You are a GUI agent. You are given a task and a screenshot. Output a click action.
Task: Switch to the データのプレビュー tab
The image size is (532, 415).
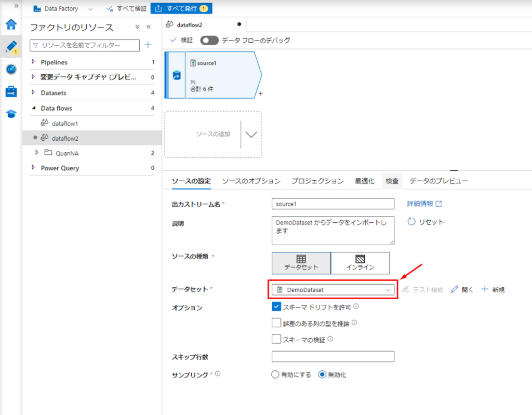point(438,181)
